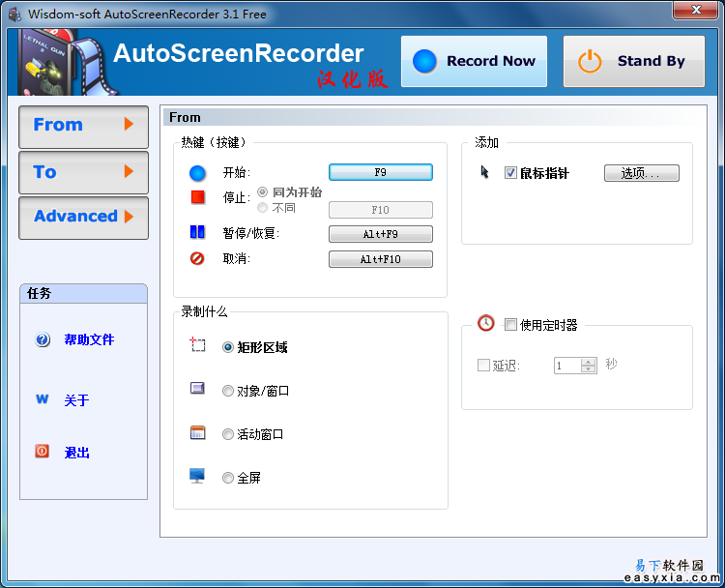Click the orange Stand By power icon
Screen dimensions: 725x588
click(x=590, y=62)
